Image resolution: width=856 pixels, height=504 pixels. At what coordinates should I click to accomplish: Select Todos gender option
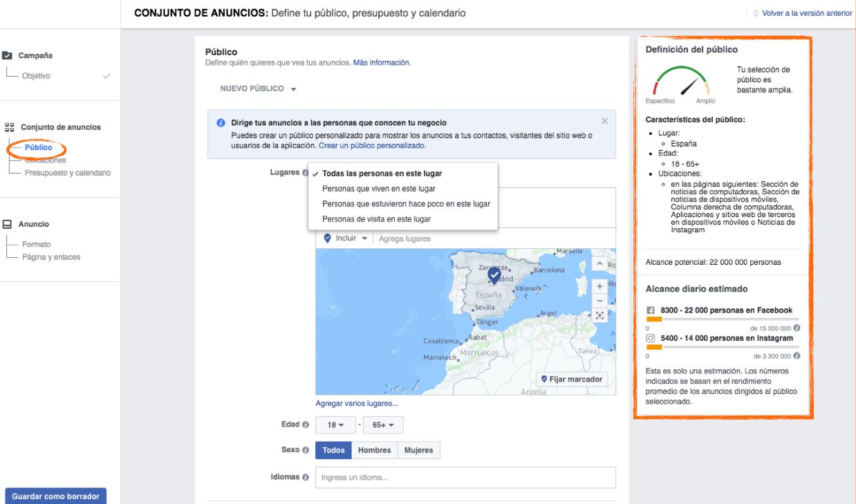[333, 450]
